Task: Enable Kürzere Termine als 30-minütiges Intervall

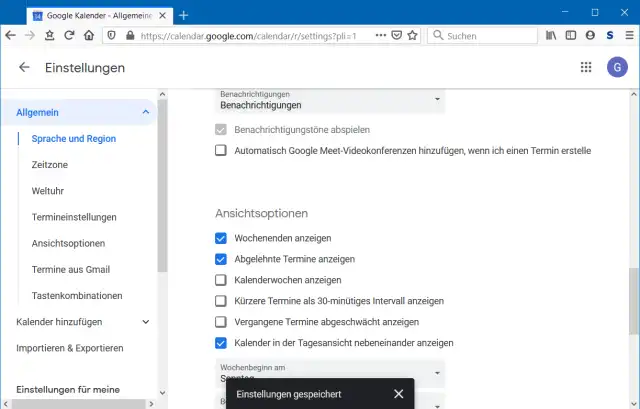Action: [x=221, y=301]
